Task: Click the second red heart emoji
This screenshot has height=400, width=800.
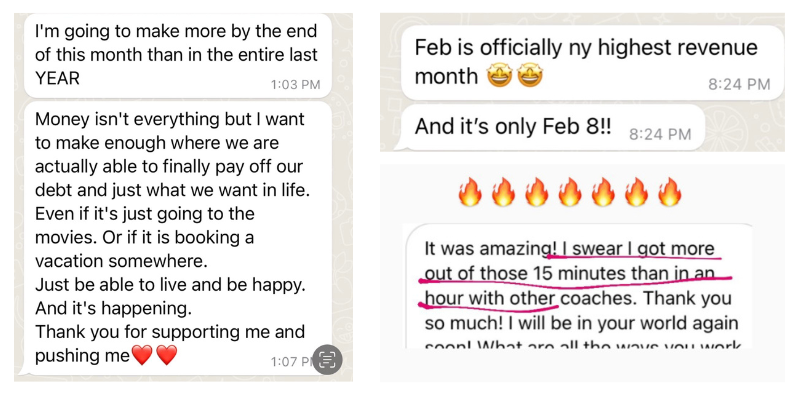Action: [167, 355]
